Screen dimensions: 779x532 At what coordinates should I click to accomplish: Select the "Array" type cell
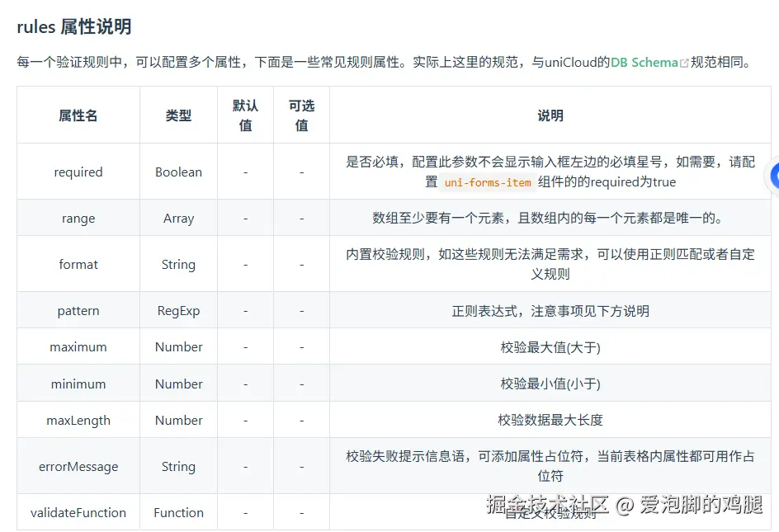pos(178,218)
